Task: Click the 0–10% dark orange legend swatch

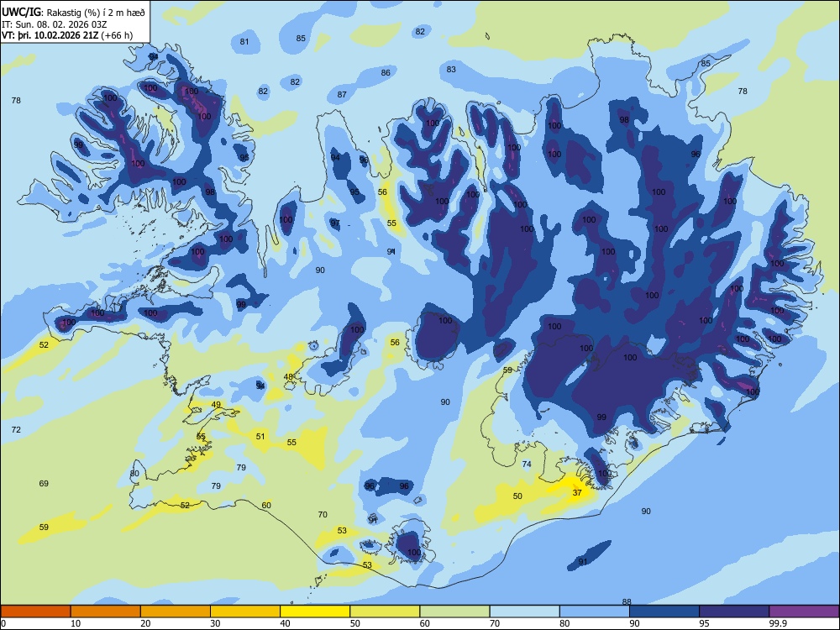Action: tap(35, 612)
